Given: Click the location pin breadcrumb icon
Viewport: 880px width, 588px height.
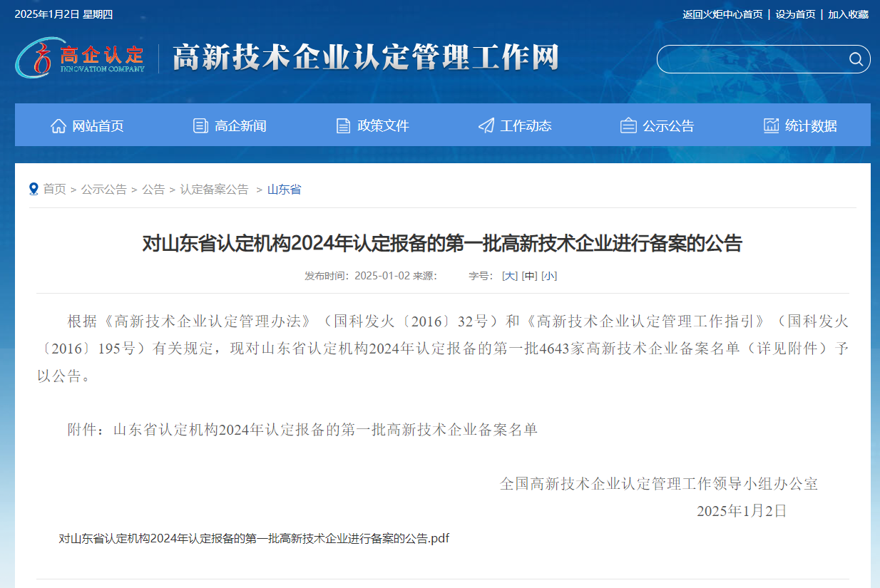Looking at the screenshot, I should pyautogui.click(x=34, y=189).
